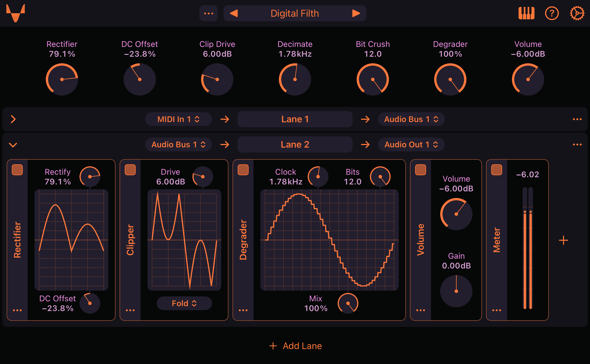Viewport: 590px width, 364px height.
Task: Open the preset ellipsis menu
Action: tap(209, 13)
